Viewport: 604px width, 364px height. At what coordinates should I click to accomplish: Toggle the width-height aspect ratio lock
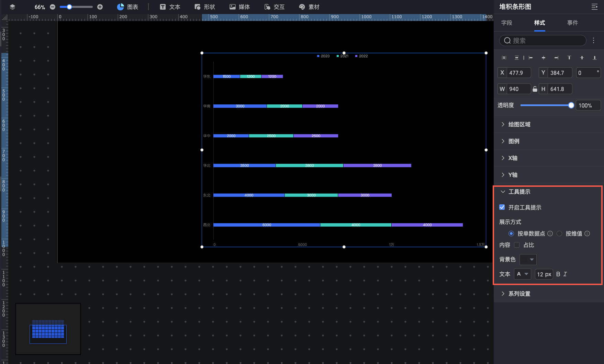(535, 89)
